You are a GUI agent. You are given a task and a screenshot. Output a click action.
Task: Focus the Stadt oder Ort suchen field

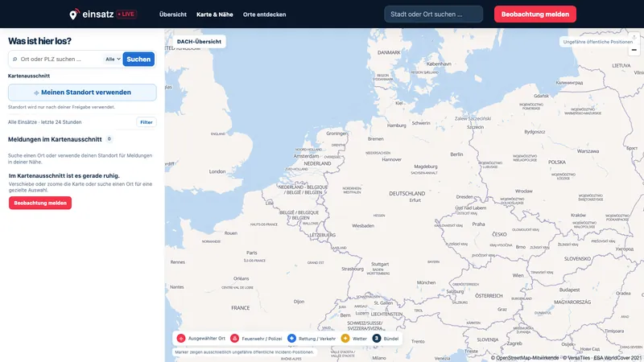point(433,14)
